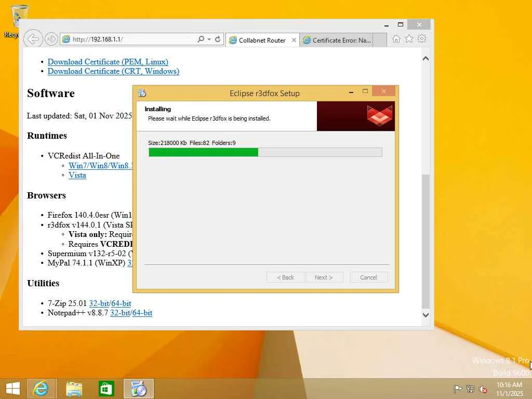Click the MyPal 32-bit link
The image size is (532, 399).
click(130, 263)
